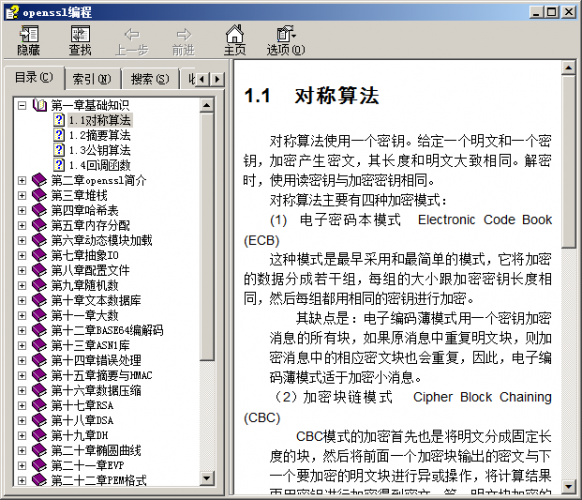Select the 1.4回调函数 topic

click(99, 165)
